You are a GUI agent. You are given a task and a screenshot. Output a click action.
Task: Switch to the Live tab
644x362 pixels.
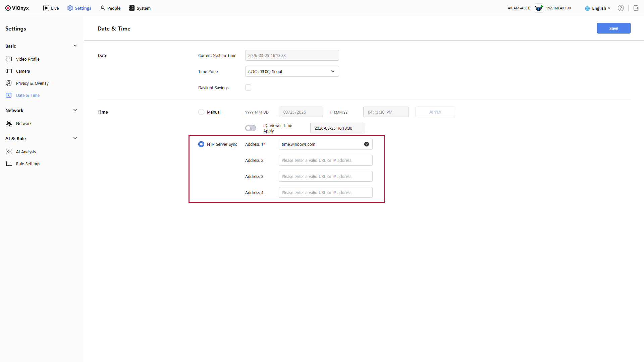tap(51, 8)
